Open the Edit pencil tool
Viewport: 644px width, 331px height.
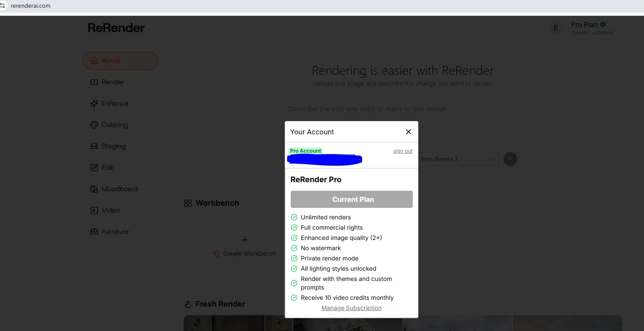102,168
